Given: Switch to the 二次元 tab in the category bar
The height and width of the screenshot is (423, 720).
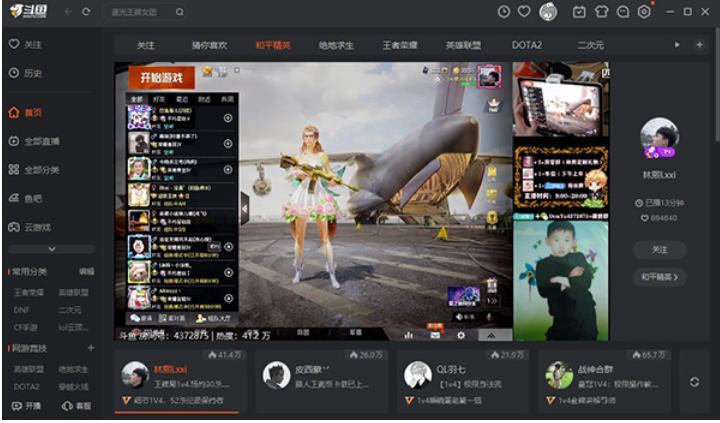Looking at the screenshot, I should (591, 45).
